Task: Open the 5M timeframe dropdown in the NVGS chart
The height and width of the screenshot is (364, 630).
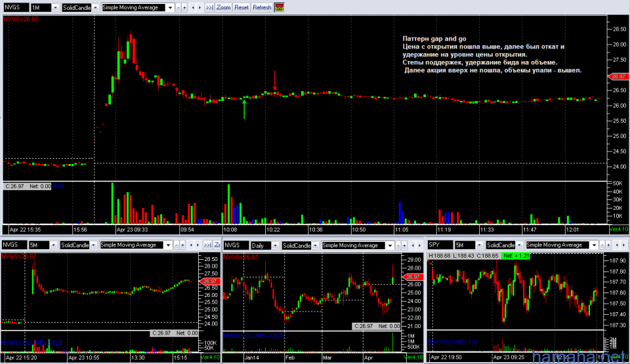Action: 53,245
